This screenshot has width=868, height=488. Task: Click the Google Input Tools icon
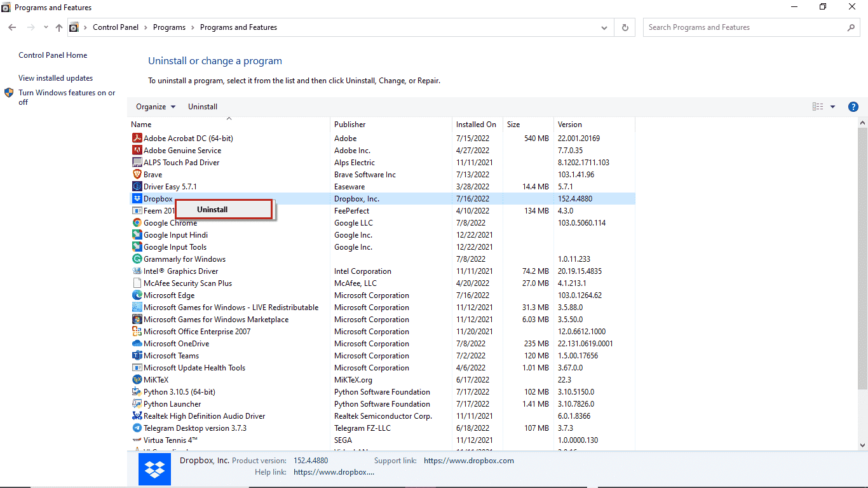[x=137, y=247]
